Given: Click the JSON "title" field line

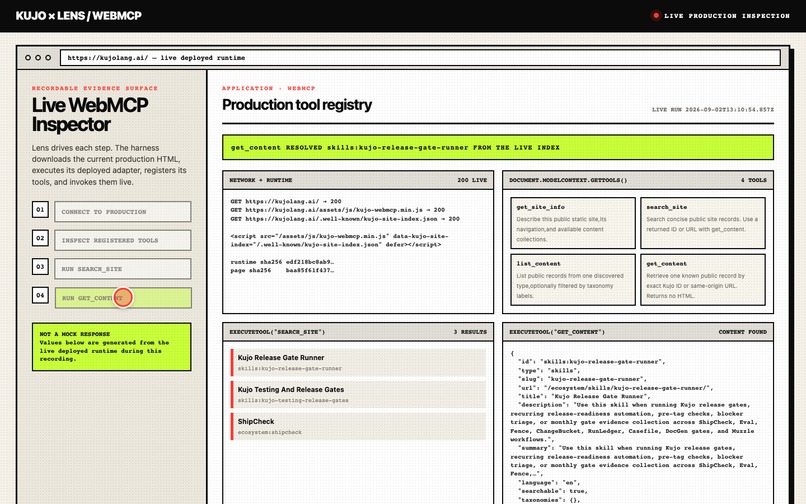Looking at the screenshot, I should point(584,397).
